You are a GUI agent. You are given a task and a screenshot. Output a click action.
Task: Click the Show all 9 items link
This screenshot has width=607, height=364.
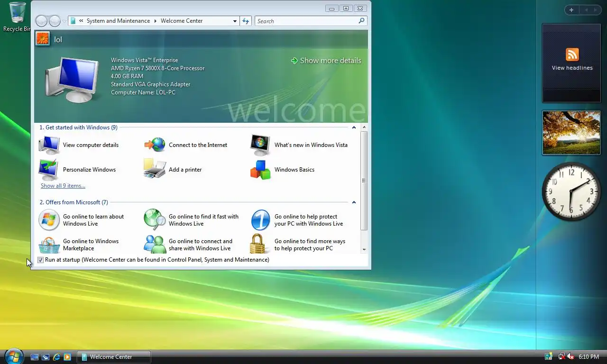[63, 186]
